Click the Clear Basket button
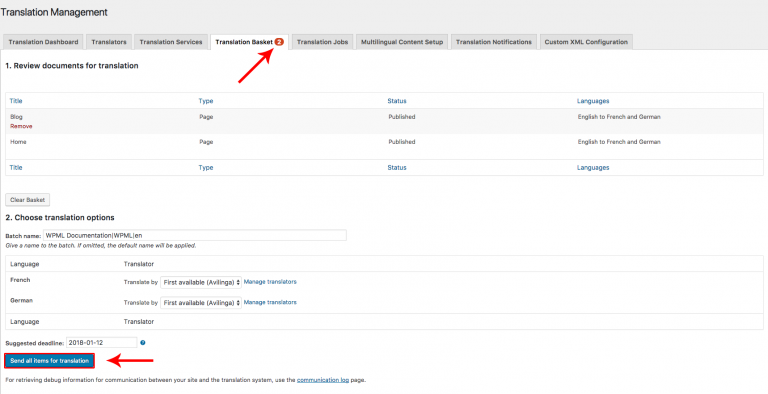 [x=27, y=200]
